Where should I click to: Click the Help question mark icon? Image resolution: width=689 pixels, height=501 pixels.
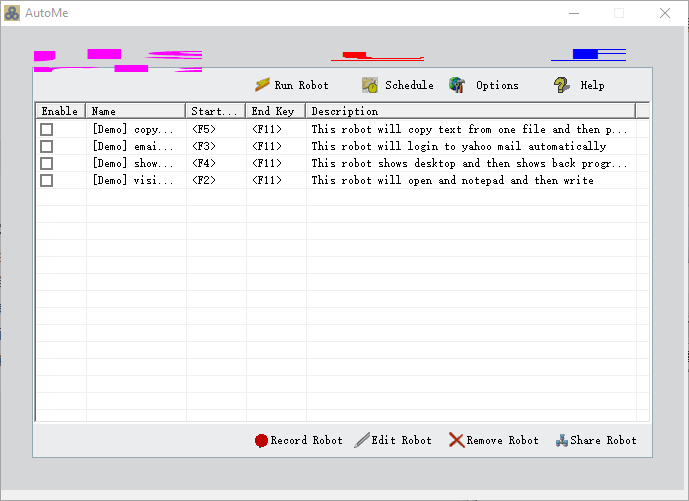pyautogui.click(x=562, y=85)
